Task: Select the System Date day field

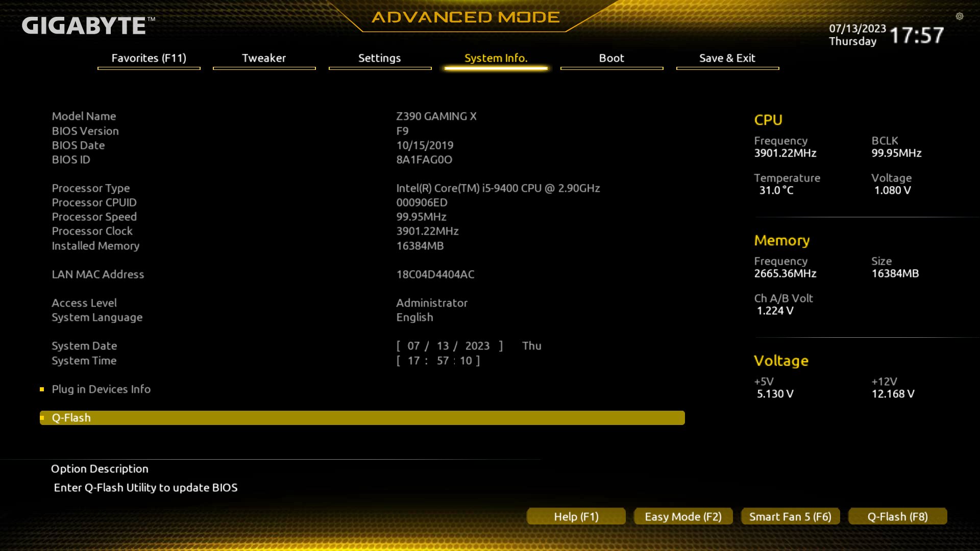Action: (x=443, y=346)
